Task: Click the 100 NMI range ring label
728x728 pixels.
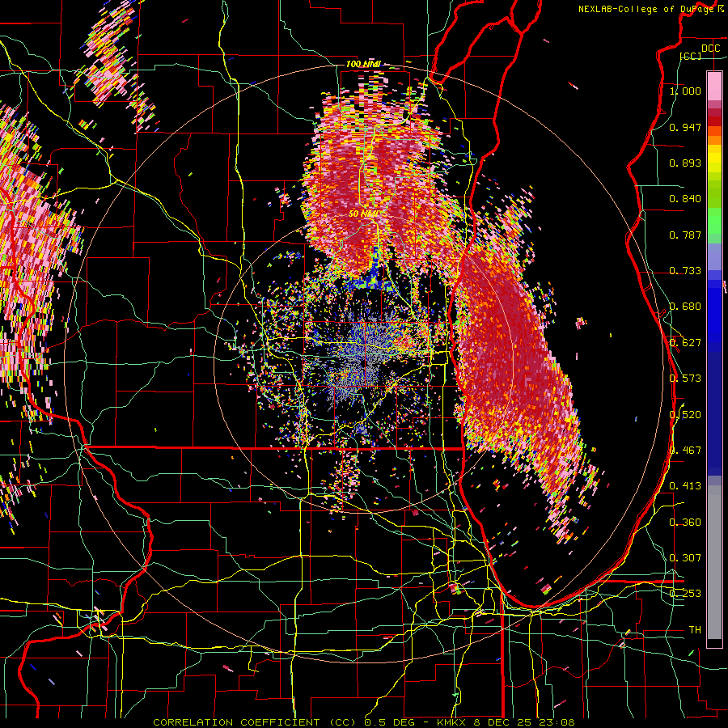Action: (363, 64)
